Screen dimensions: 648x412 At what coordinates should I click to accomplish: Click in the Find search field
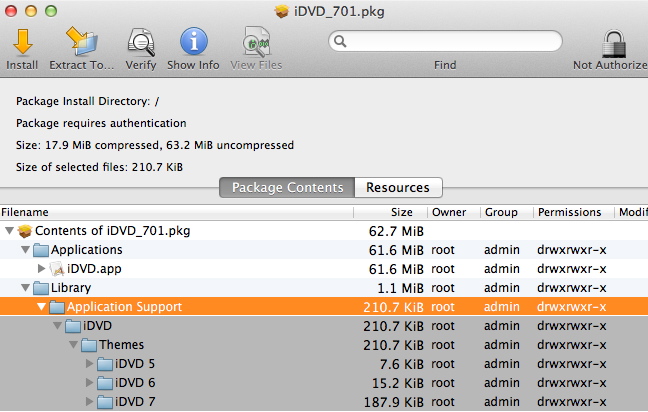tap(446, 41)
